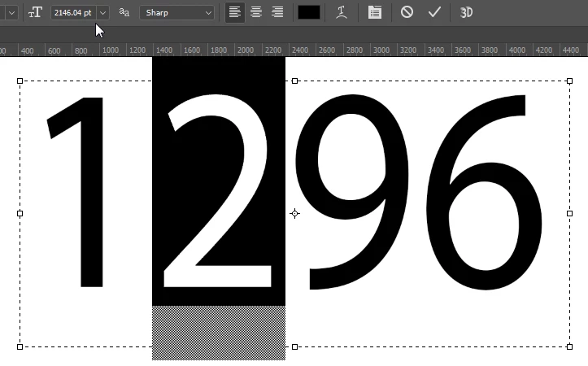Cancel current text edits

tap(407, 12)
